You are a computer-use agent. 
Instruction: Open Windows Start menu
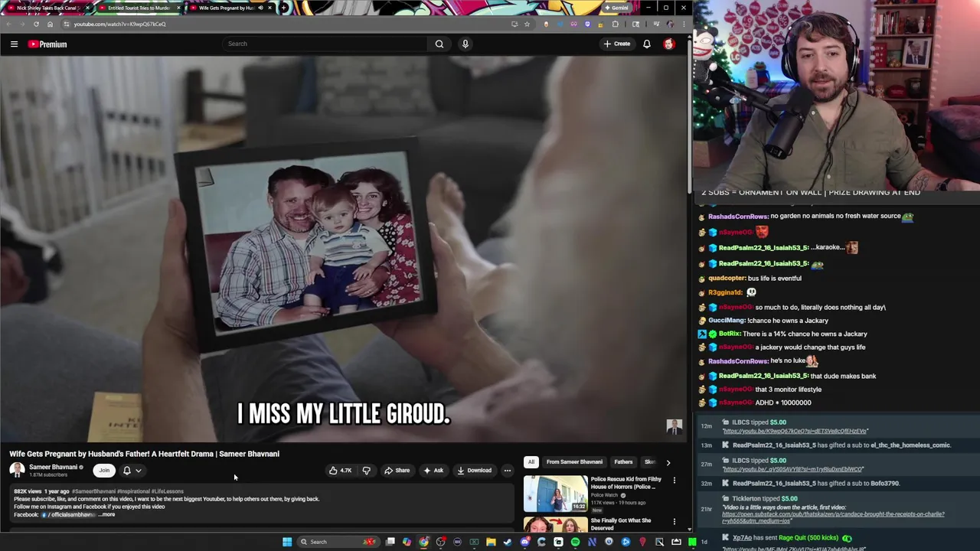[287, 542]
